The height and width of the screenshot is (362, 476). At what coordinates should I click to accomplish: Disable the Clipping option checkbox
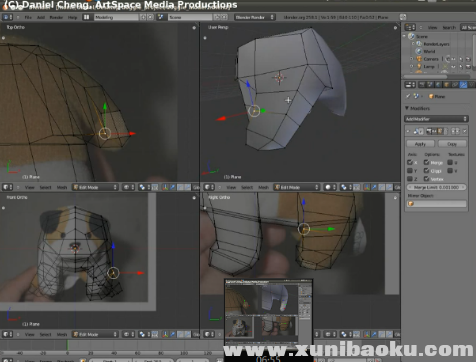pyautogui.click(x=426, y=171)
